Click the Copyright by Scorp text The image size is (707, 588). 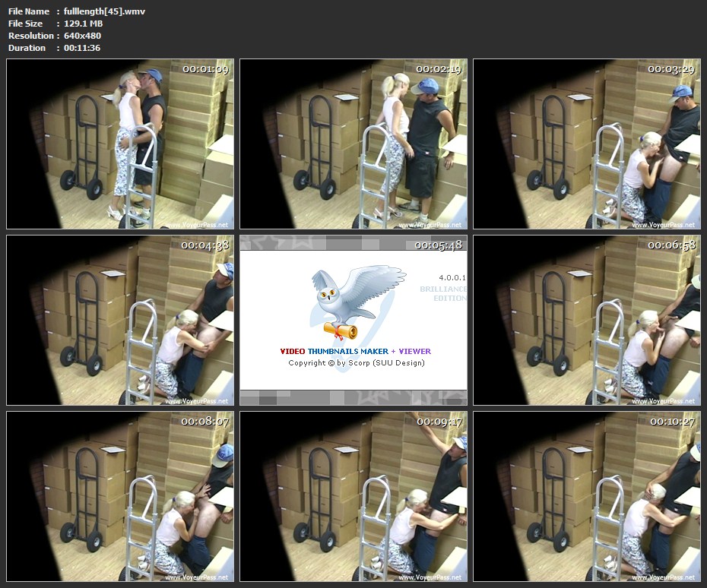(356, 363)
